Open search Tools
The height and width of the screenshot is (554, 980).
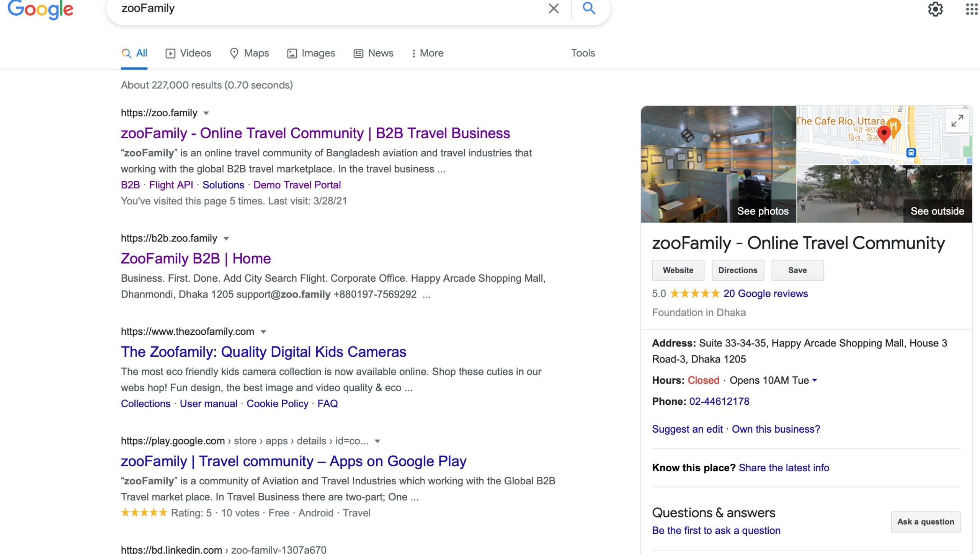pyautogui.click(x=583, y=53)
